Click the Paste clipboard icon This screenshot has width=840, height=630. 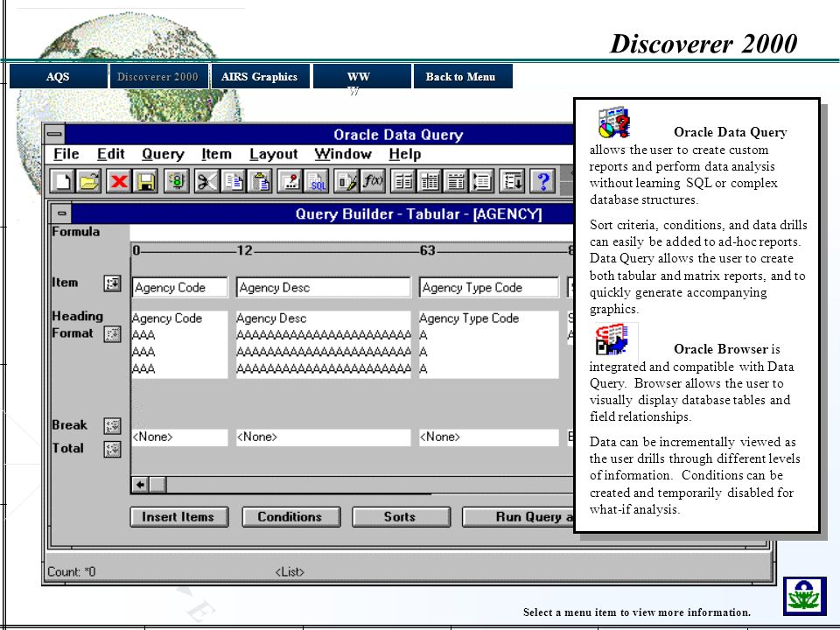[261, 182]
